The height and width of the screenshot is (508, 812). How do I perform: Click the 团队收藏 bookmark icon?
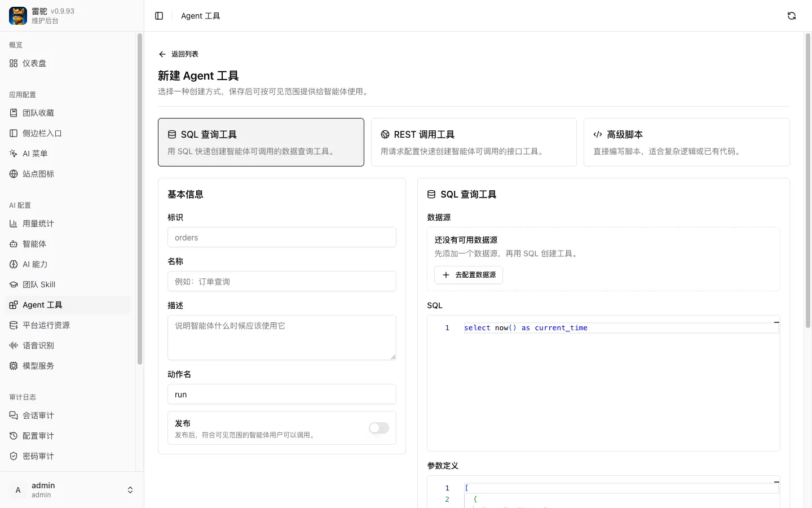(14, 113)
